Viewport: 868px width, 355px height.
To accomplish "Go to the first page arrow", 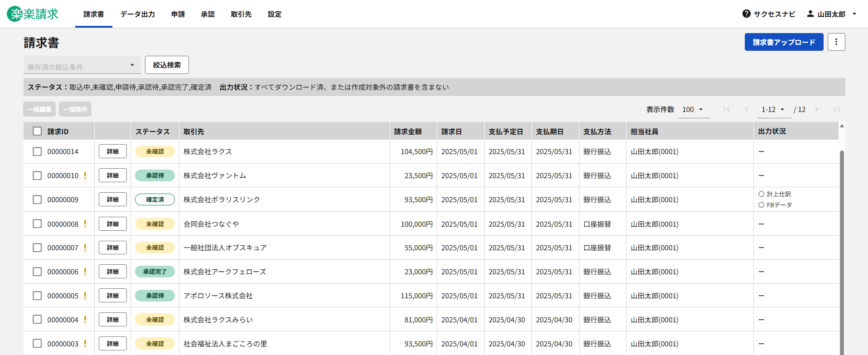I will [727, 109].
